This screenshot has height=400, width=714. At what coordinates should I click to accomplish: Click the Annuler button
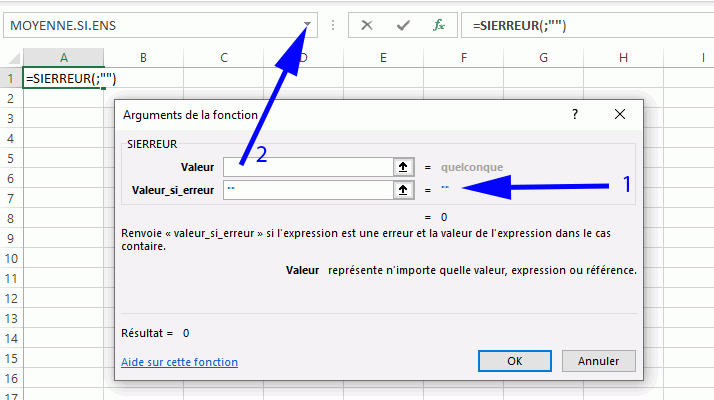598,361
